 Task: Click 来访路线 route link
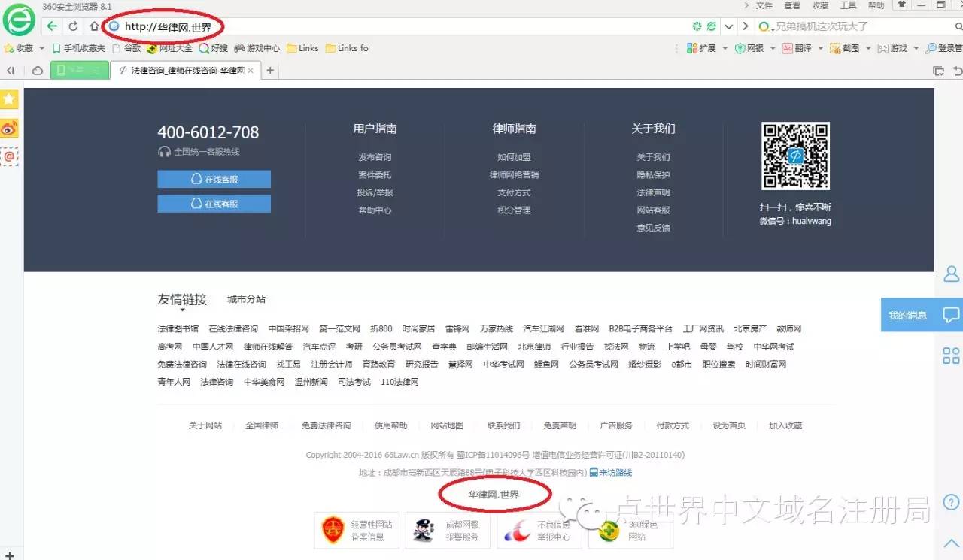pyautogui.click(x=610, y=473)
